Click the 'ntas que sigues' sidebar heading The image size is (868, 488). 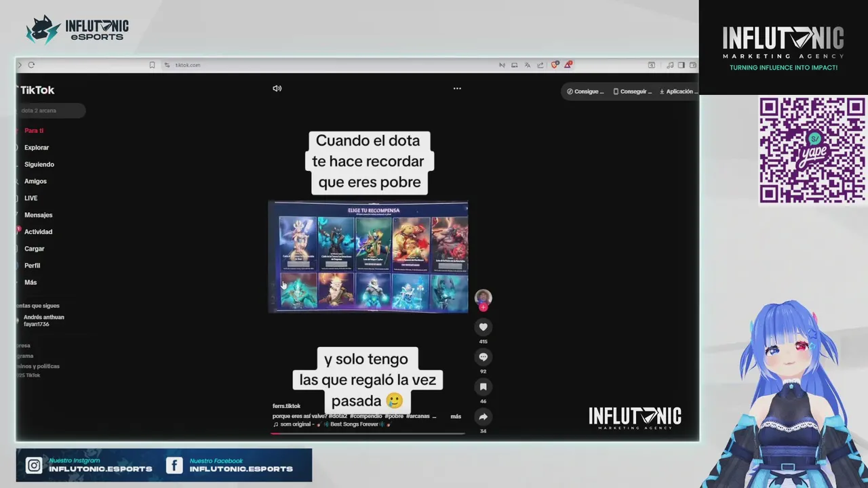click(38, 306)
